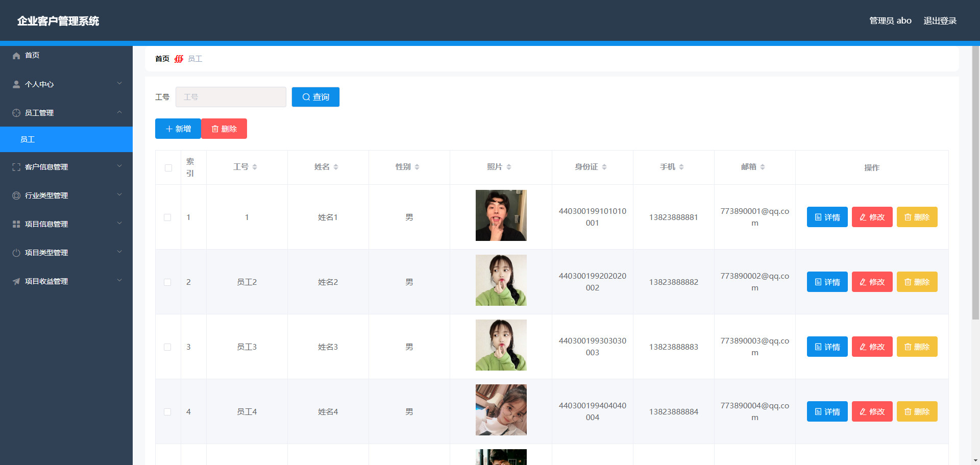Sort table by 照片 column arrows

pyautogui.click(x=509, y=167)
